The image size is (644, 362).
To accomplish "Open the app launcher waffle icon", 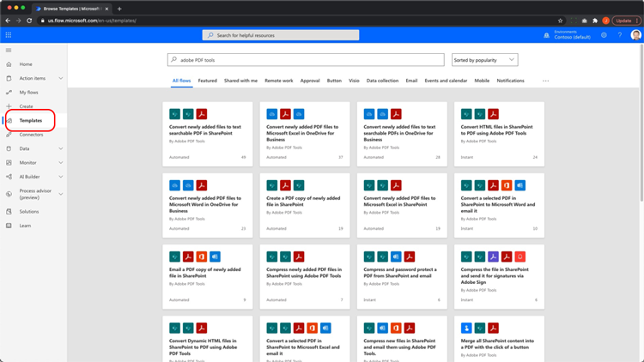I will click(9, 35).
